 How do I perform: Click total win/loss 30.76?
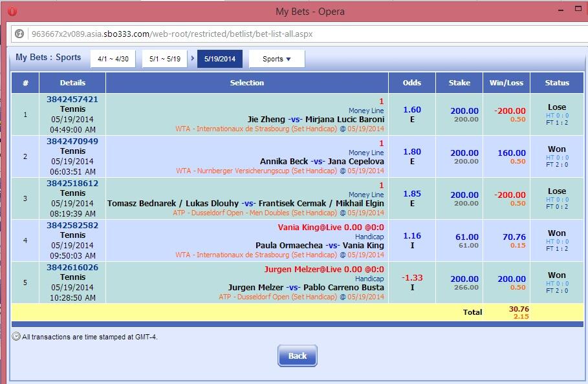click(x=519, y=309)
